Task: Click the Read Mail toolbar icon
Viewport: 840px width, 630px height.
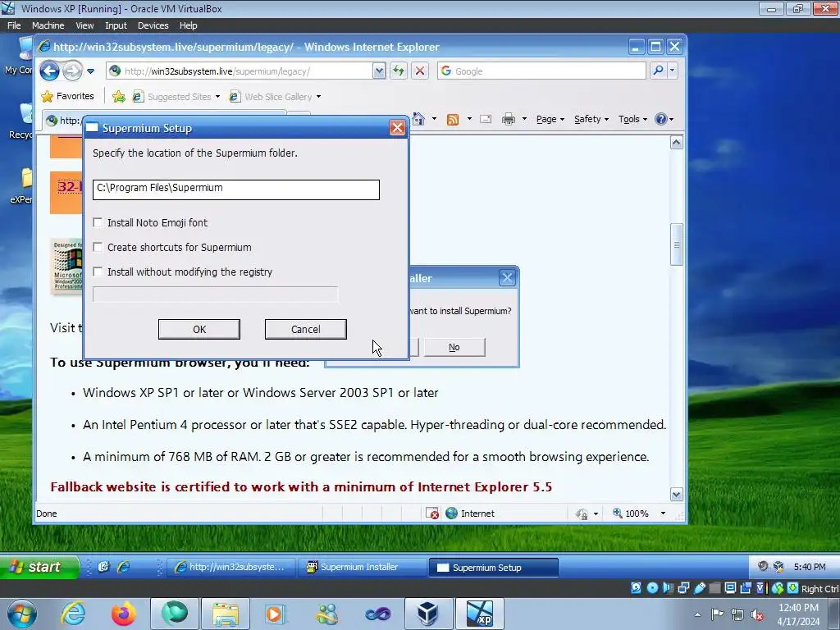Action: pyautogui.click(x=486, y=119)
